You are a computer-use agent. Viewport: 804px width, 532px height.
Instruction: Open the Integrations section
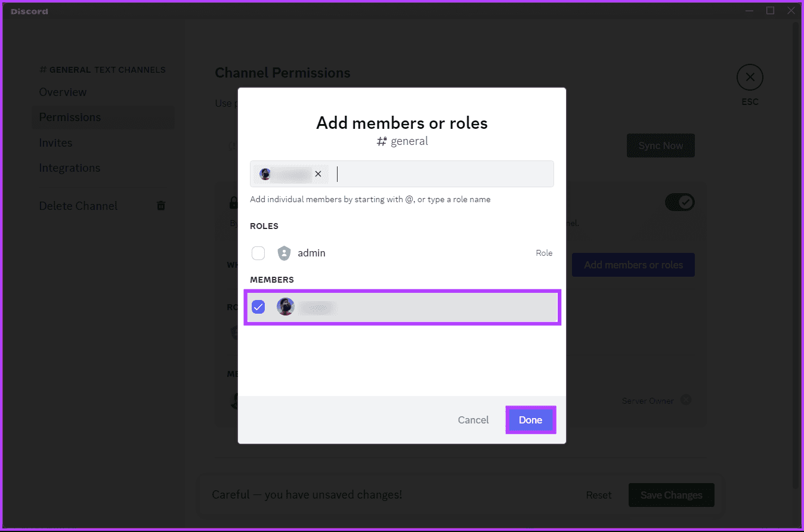[x=70, y=168]
